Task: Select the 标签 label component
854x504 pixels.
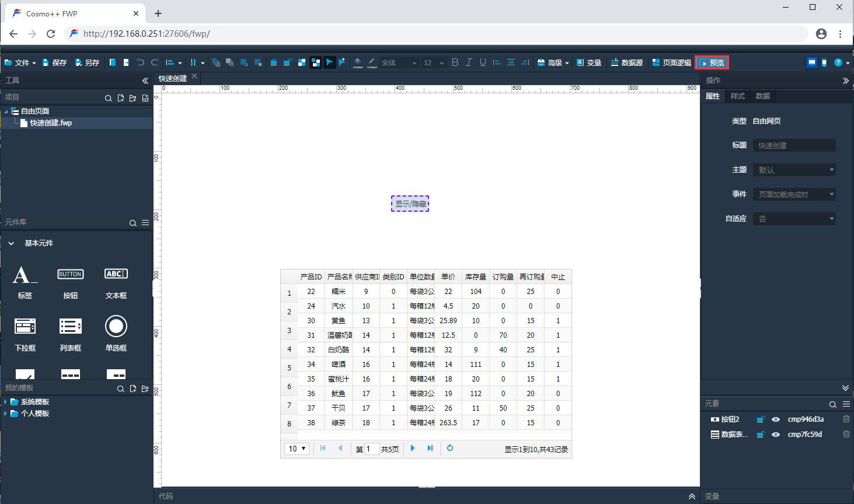Action: 25,282
